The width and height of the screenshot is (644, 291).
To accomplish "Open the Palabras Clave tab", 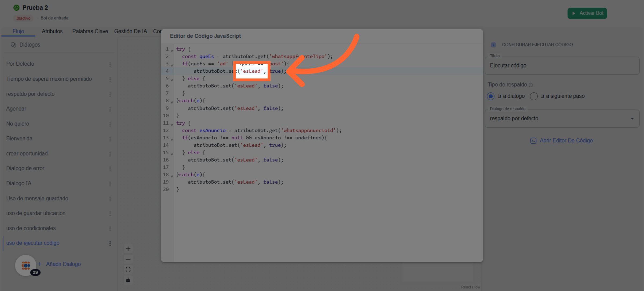I will [x=90, y=31].
